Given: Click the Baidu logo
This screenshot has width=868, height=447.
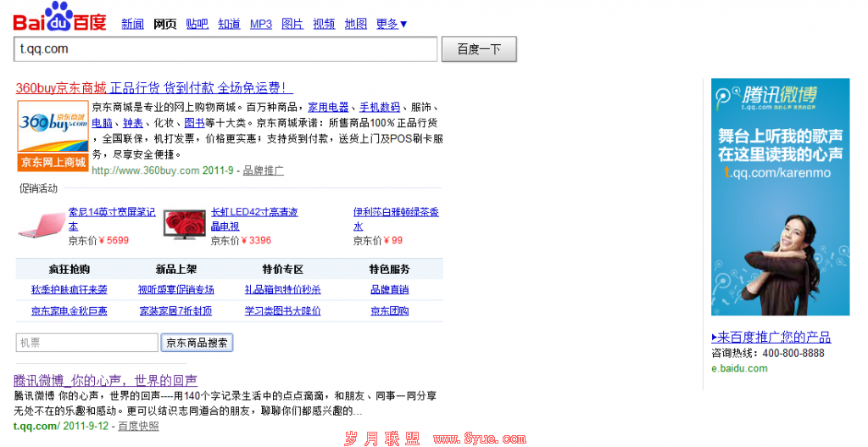Looking at the screenshot, I should [59, 17].
